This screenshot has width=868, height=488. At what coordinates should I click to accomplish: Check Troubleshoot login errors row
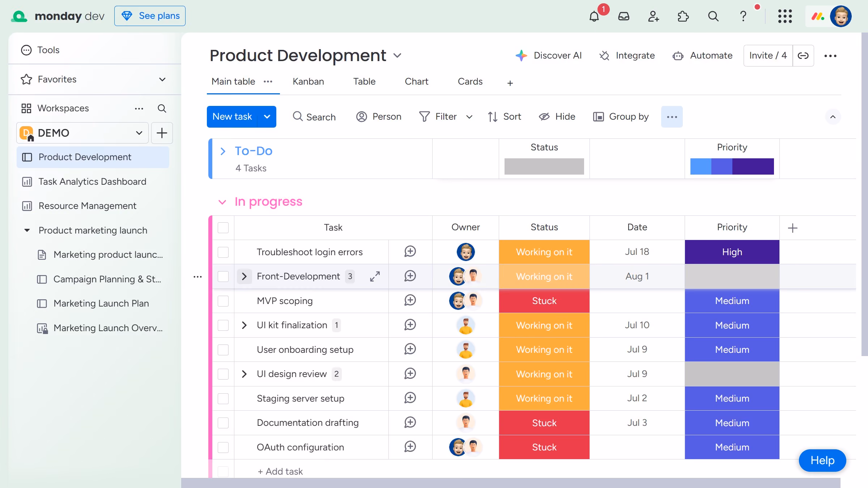223,252
